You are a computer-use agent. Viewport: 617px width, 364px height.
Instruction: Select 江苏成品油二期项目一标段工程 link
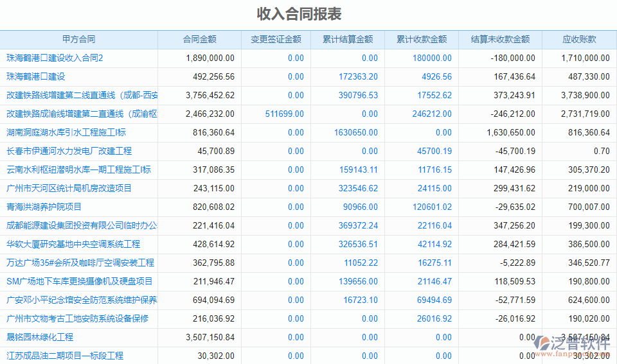coord(65,356)
